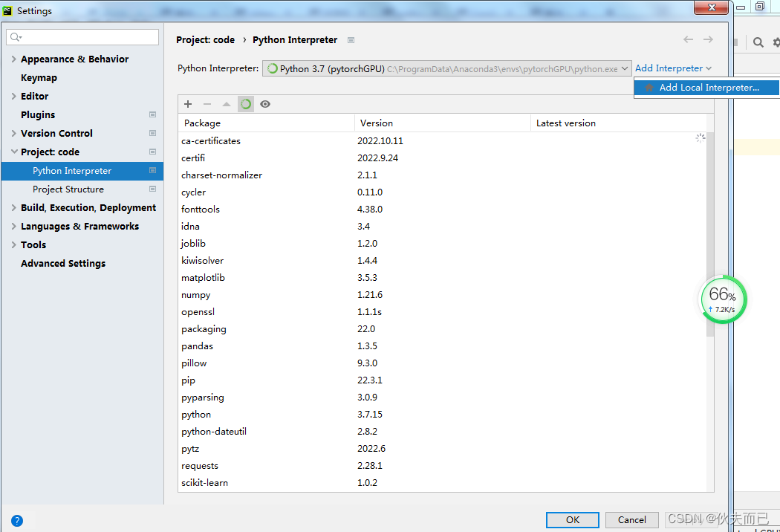Image resolution: width=780 pixels, height=532 pixels.
Task: Click the Cancel button
Action: coord(631,519)
